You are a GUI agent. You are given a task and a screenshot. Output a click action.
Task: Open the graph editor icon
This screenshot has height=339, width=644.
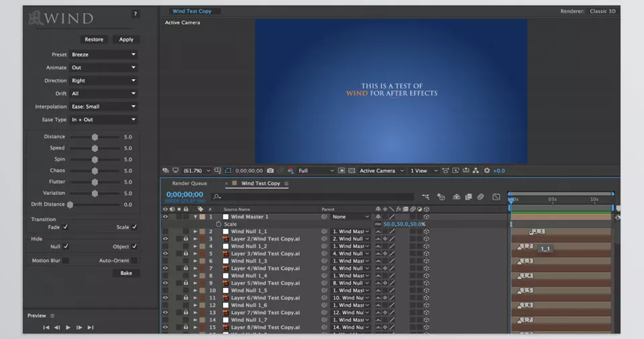(x=496, y=197)
